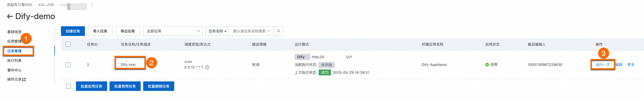This screenshot has width=644, height=101.
Task: Open the 任务名称 search-type dropdown
Action: tap(217, 31)
